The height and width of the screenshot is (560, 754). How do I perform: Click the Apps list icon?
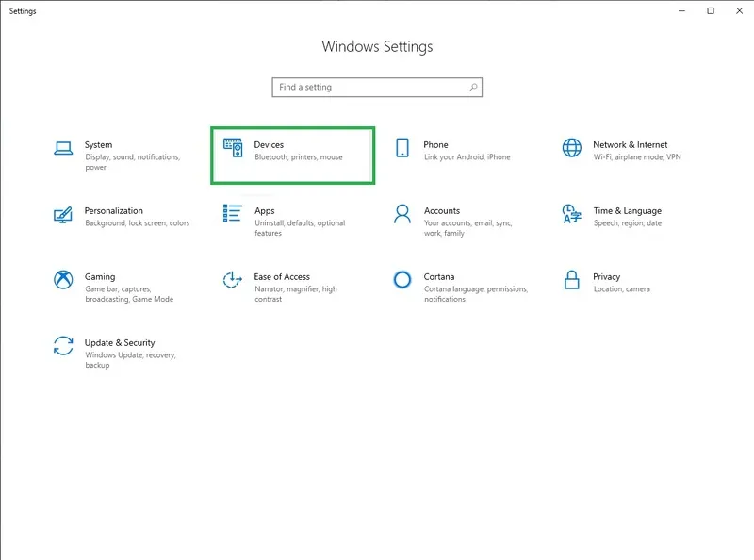[232, 213]
